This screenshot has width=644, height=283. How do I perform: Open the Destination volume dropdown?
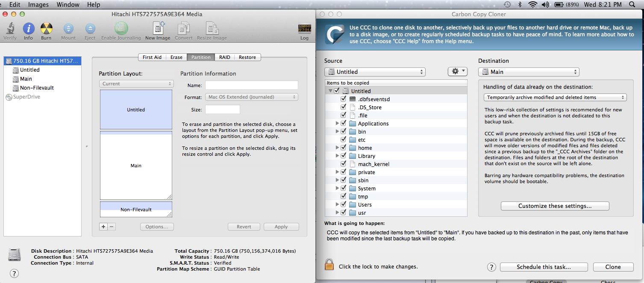coord(529,72)
